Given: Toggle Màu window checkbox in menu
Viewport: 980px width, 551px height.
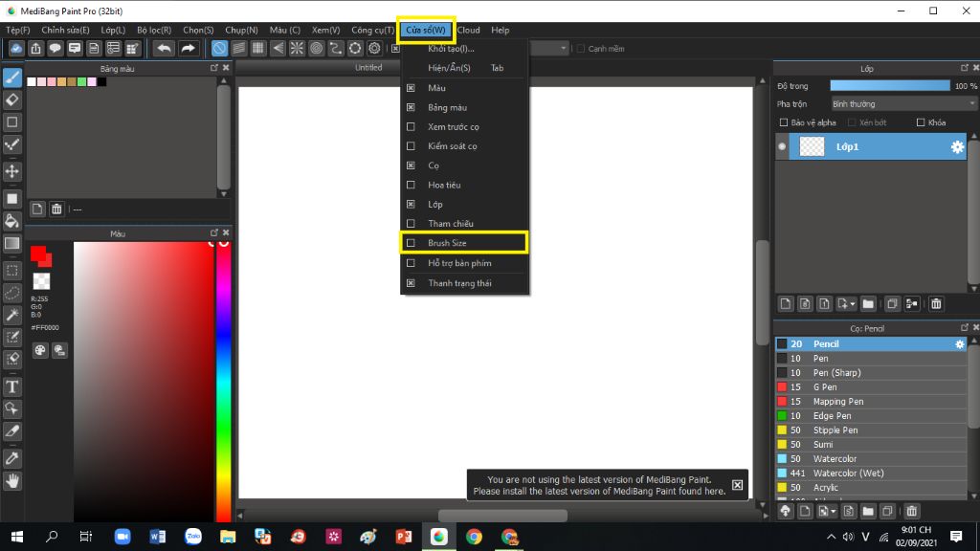Looking at the screenshot, I should 411,88.
